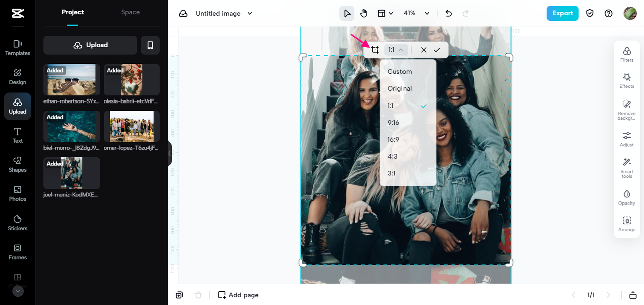Open the user profile avatar
The width and height of the screenshot is (644, 305).
[x=630, y=13]
